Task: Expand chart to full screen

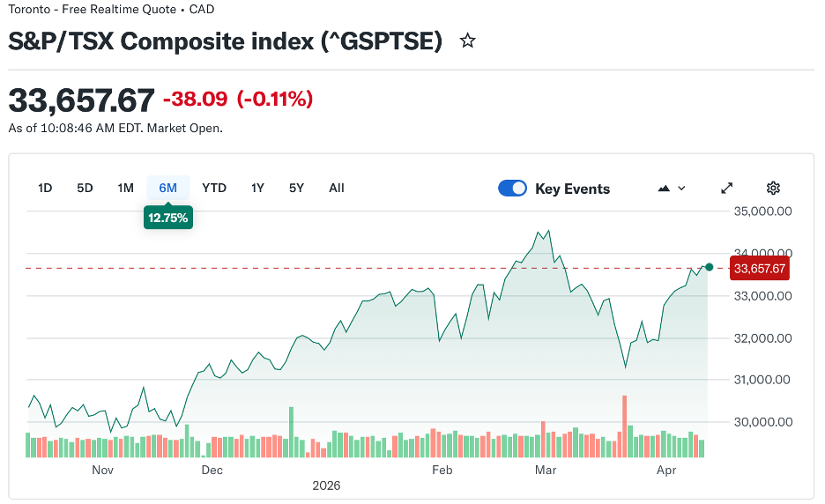Action: pos(727,188)
